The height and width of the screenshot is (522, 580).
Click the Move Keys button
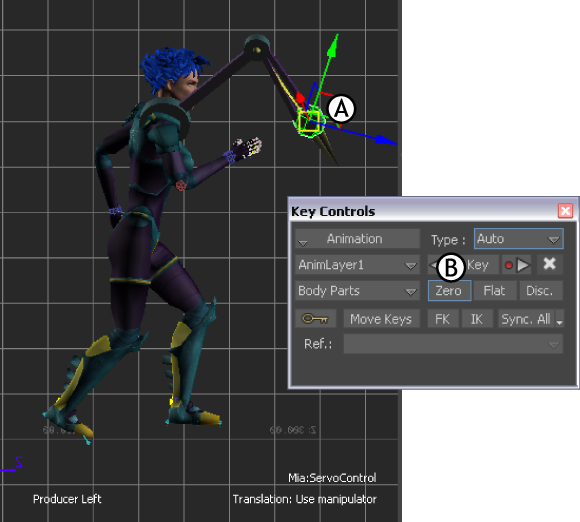coord(381,319)
